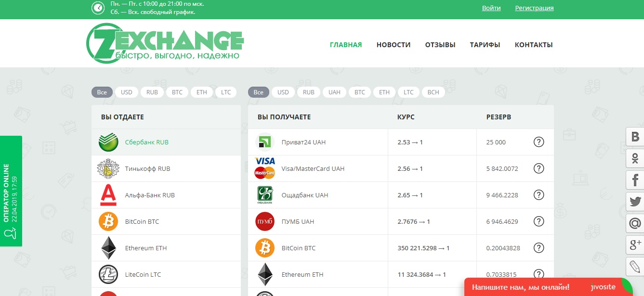Toggle UAH filter in the receive column
Screen dimensions: 644x296
pyautogui.click(x=334, y=92)
